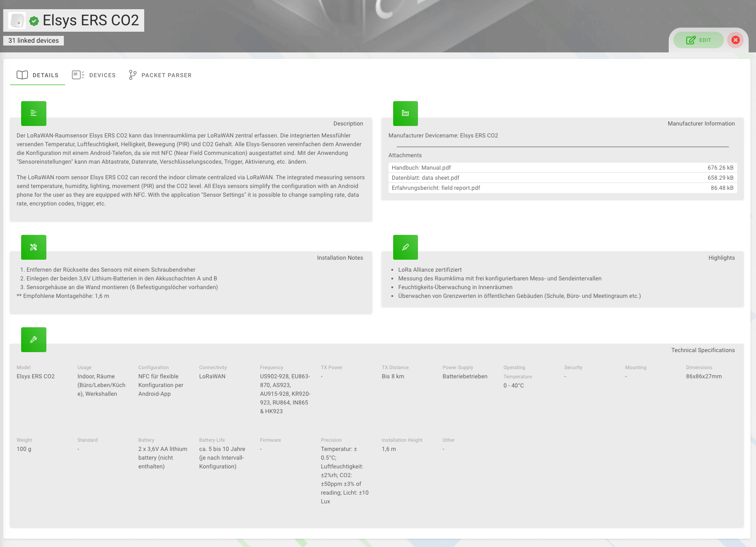Viewport: 756px width, 547px height.
Task: Click the Highlights pencil icon
Action: point(405,247)
